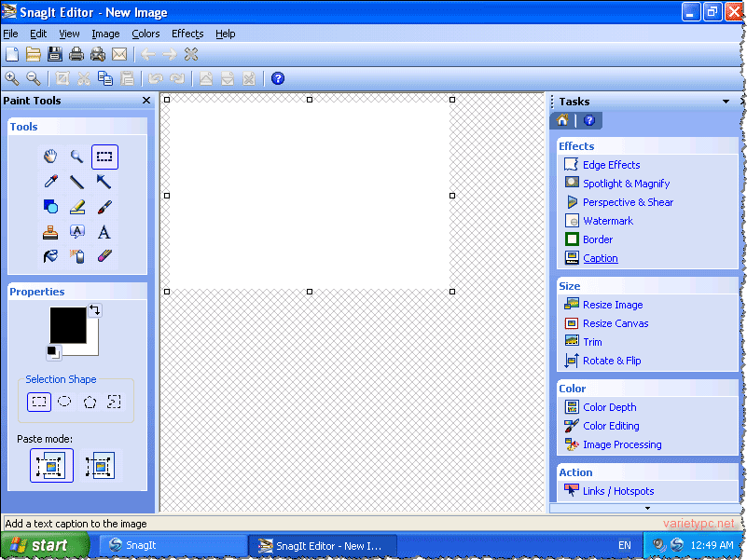Choose ellipse selection shape

point(64,402)
